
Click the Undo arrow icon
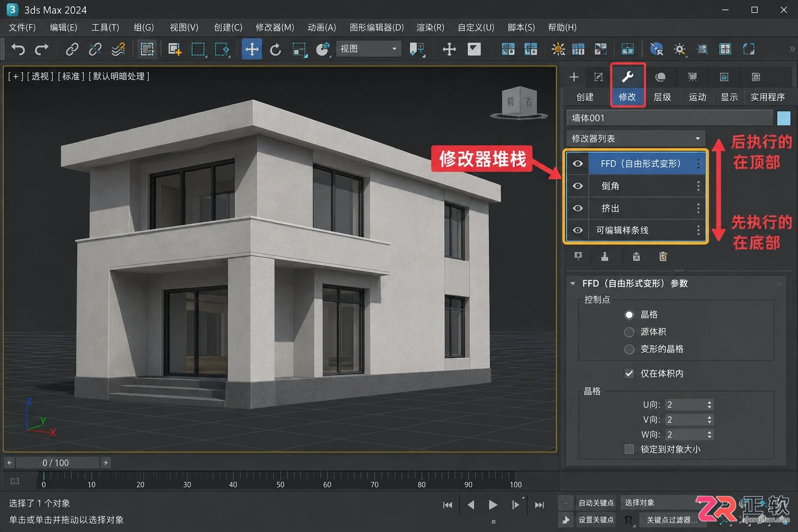pos(18,49)
